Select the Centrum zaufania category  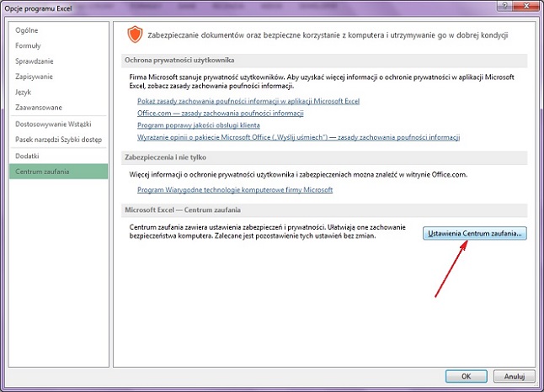click(58, 172)
